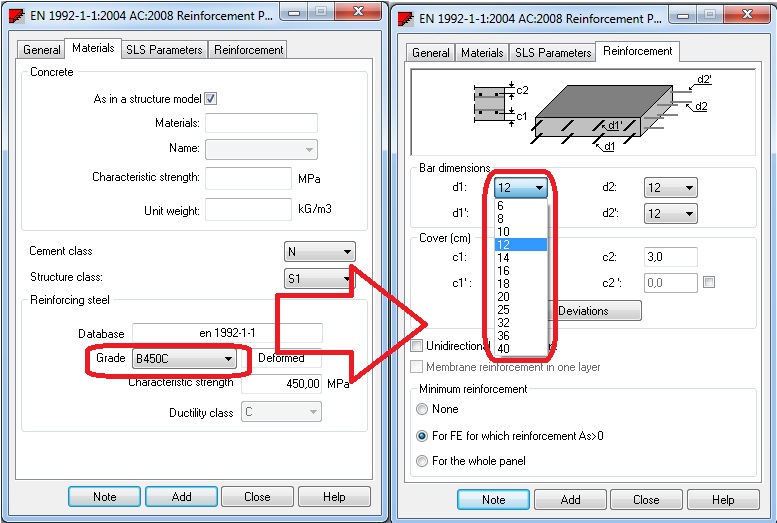Image resolution: width=777 pixels, height=523 pixels.
Task: Click Close button in left window
Action: (x=257, y=497)
